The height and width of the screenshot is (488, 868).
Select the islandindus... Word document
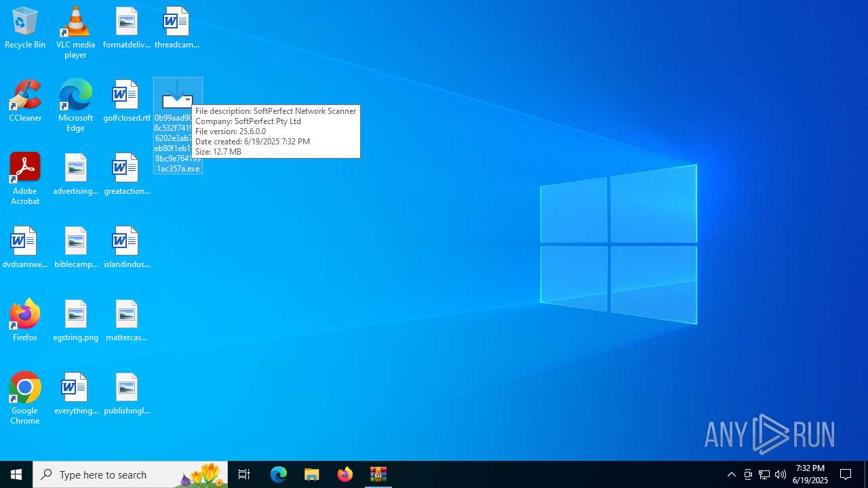127,248
